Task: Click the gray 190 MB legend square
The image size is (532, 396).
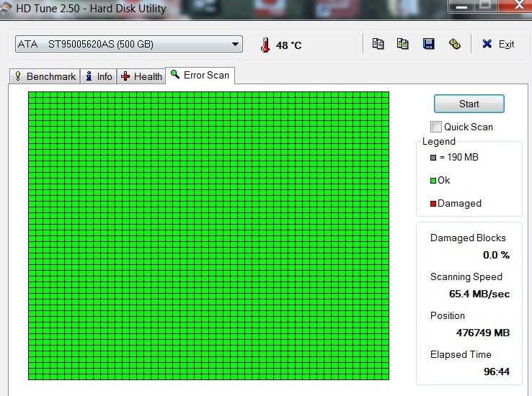Action: pos(433,158)
